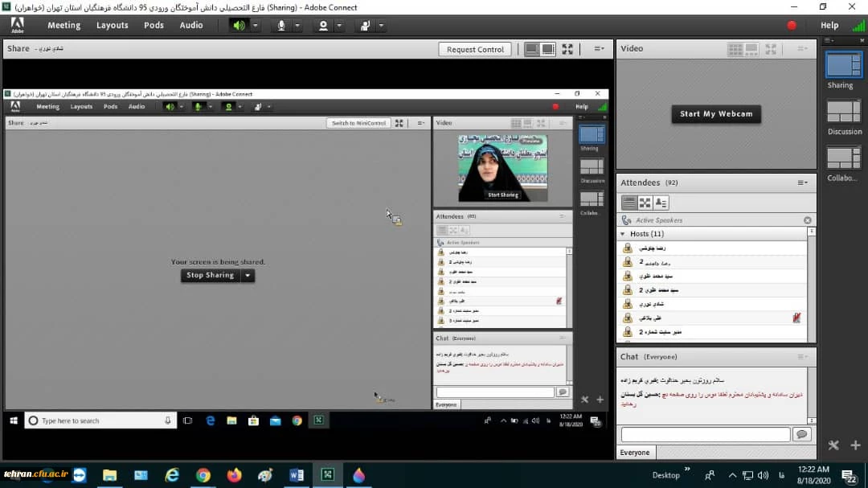The height and width of the screenshot is (488, 868).
Task: Select the attendee status view icon
Action: [x=661, y=203]
